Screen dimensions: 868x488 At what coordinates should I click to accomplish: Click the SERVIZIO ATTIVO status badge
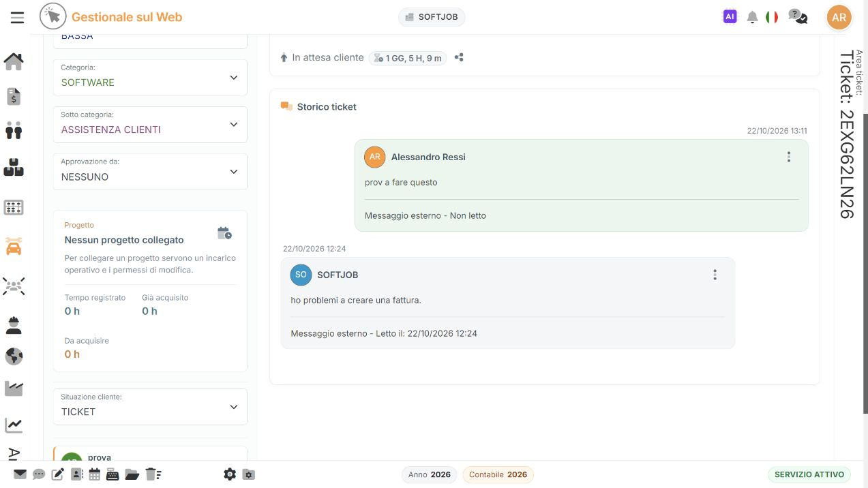pos(809,474)
